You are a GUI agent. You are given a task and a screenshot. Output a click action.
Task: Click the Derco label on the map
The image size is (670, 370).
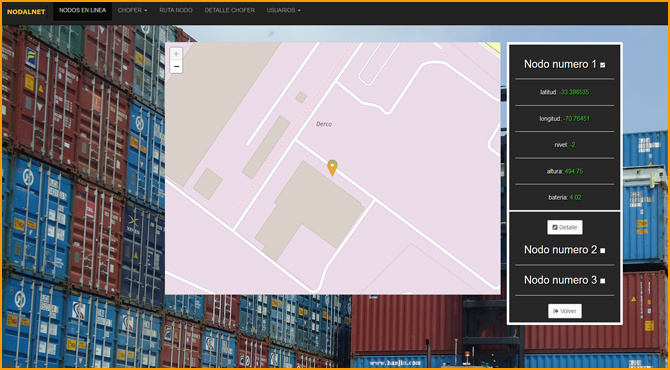[x=324, y=124]
